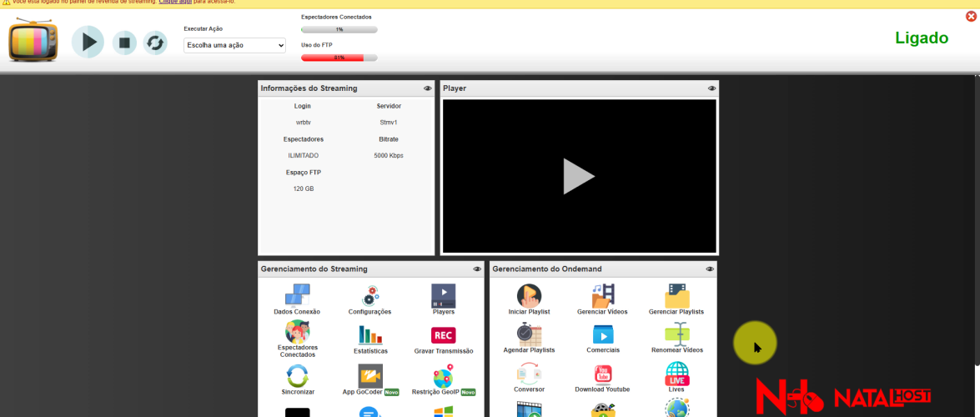This screenshot has width=980, height=417.
Task: Click the 'Servidor' label
Action: tap(389, 106)
